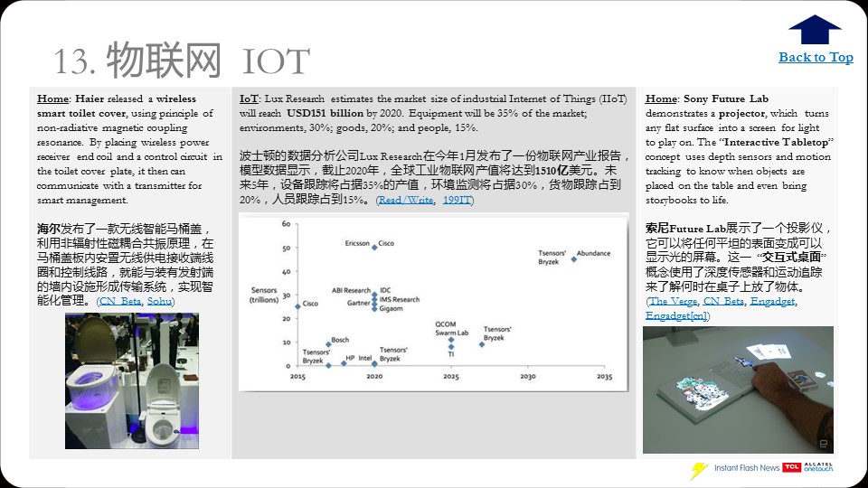This screenshot has width=868, height=488.
Task: Click the 'USD151 billion' bold text
Action: point(325,113)
